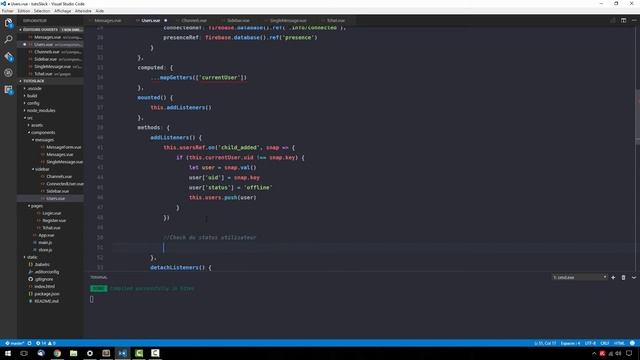
Task: Switch to the Messages.vue editor tab
Action: (x=108, y=20)
